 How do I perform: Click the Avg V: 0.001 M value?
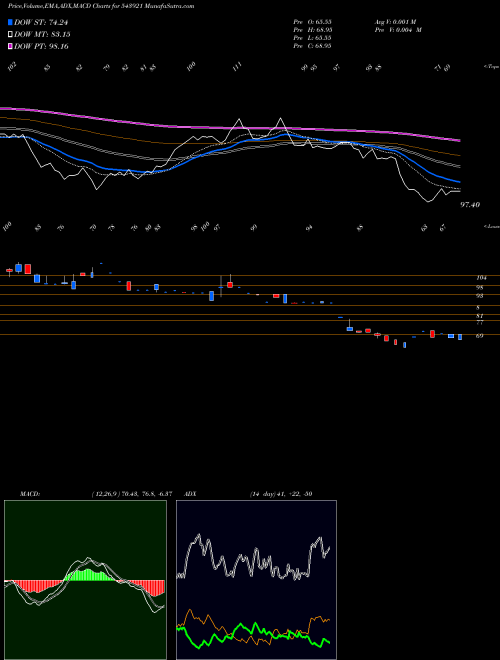click(394, 22)
